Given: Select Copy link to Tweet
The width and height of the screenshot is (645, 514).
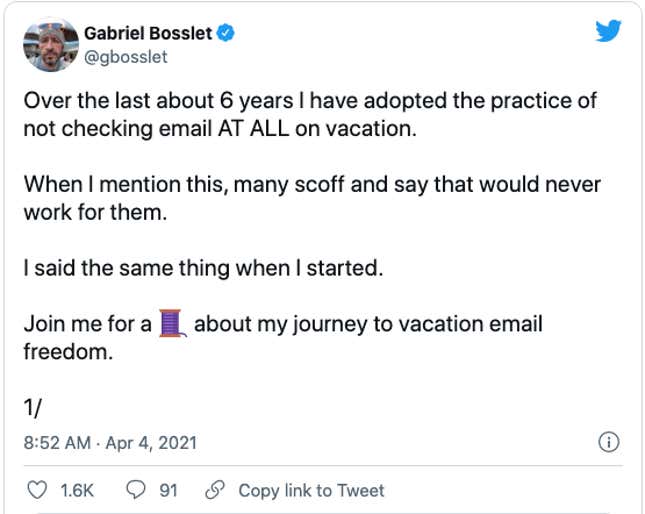Looking at the screenshot, I should (311, 491).
